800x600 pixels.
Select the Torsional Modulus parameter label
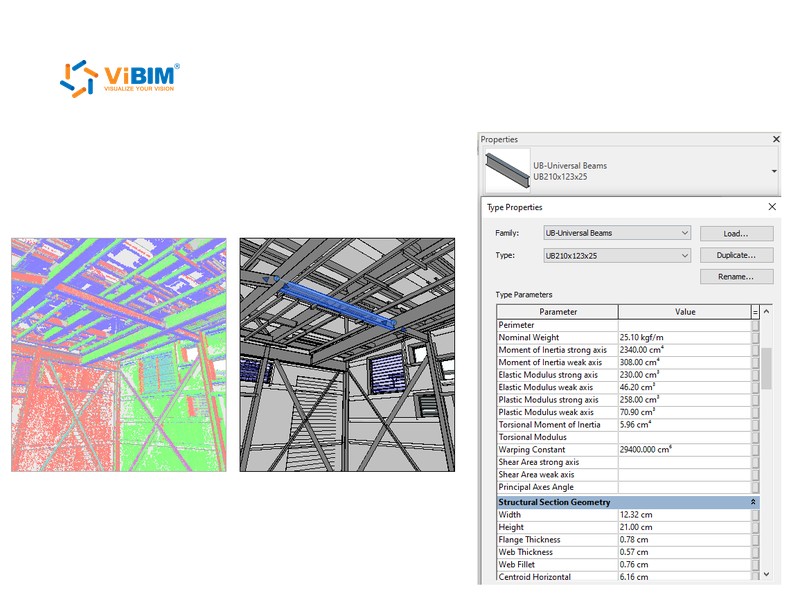[532, 437]
